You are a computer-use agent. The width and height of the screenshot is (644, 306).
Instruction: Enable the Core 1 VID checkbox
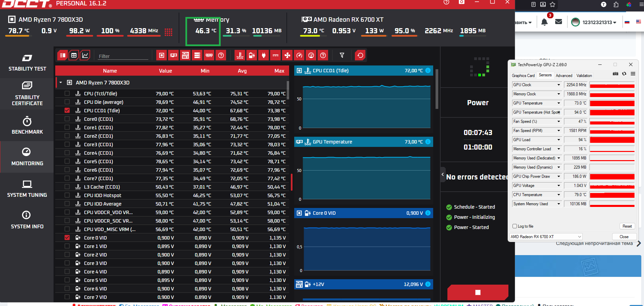(x=67, y=246)
